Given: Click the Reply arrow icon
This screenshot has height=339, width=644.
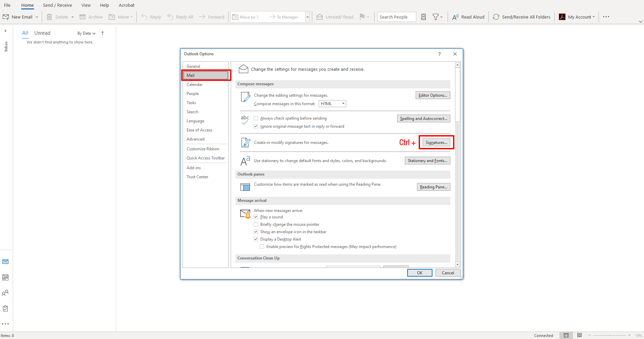Looking at the screenshot, I should pos(144,17).
